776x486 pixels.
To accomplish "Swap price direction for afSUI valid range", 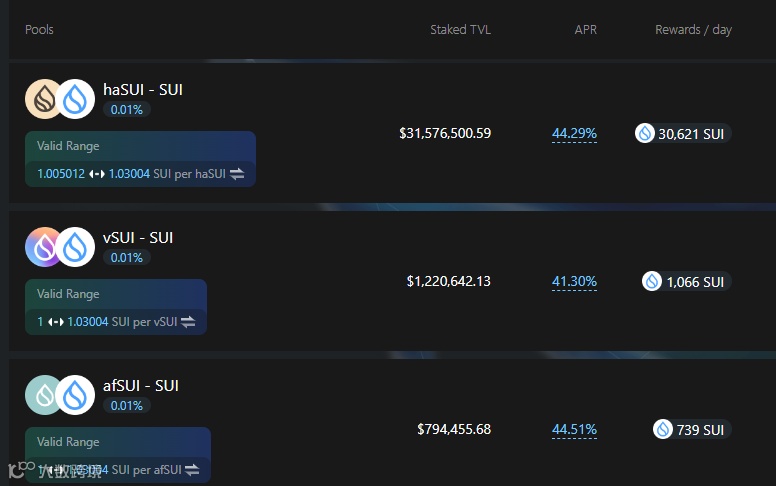I will point(192,470).
